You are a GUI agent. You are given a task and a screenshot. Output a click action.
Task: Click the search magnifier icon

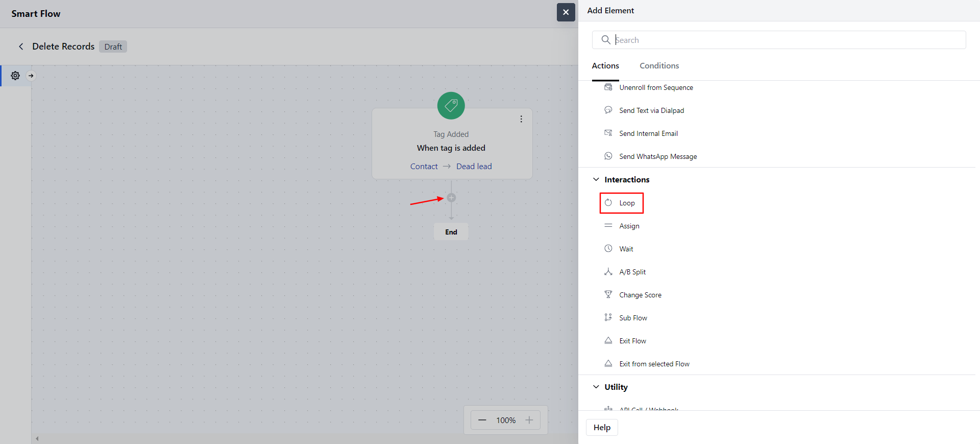606,40
